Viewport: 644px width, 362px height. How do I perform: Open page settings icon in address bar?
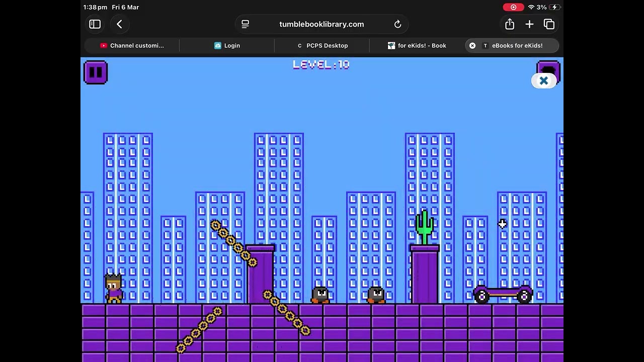[246, 24]
